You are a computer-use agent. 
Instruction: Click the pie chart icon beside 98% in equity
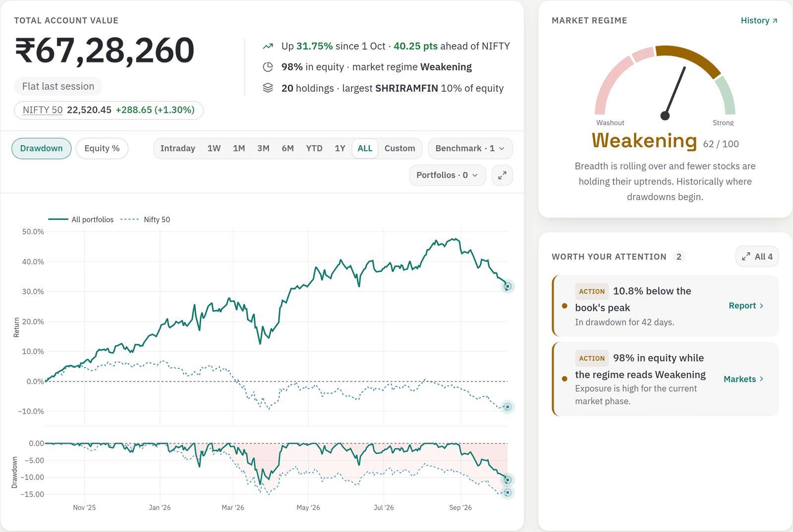pyautogui.click(x=268, y=67)
